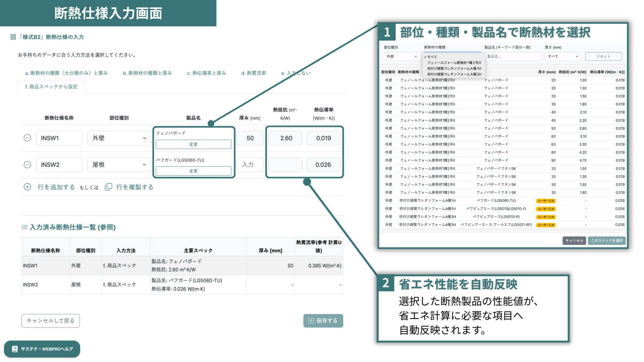
Task: Switch to the d. 熱貫流率 tab
Action: point(254,73)
